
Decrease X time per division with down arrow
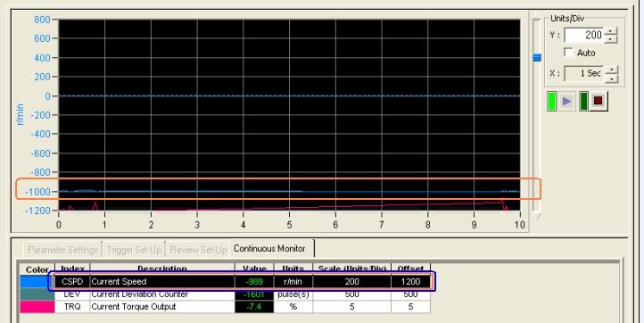click(x=612, y=79)
